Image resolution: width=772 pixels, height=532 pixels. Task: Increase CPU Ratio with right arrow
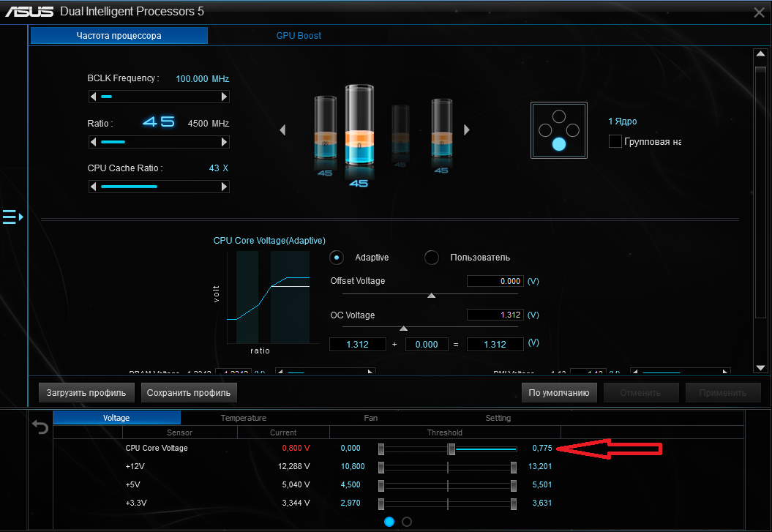coord(225,142)
